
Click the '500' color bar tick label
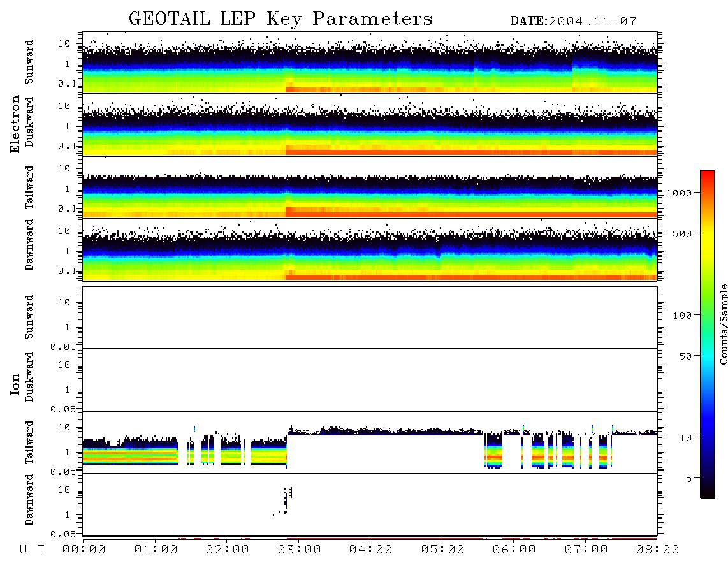coord(682,233)
